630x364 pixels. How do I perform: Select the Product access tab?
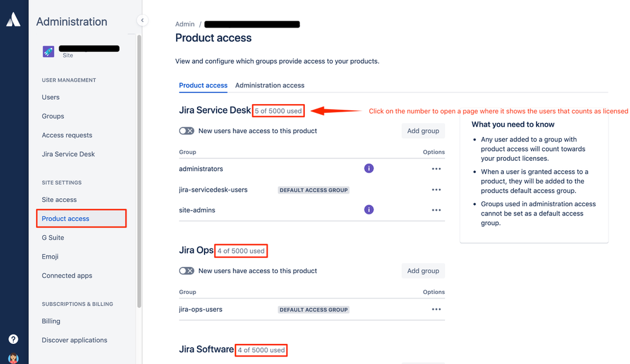point(203,85)
